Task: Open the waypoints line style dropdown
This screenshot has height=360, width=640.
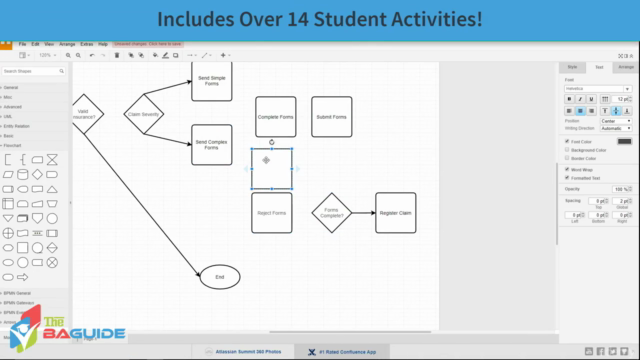Action: pos(207,55)
